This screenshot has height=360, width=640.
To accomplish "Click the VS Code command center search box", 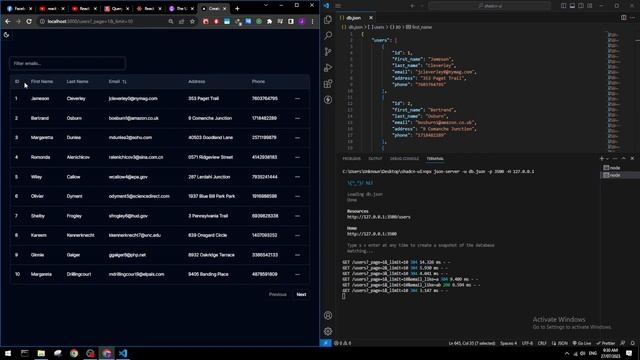I will coord(489,6).
